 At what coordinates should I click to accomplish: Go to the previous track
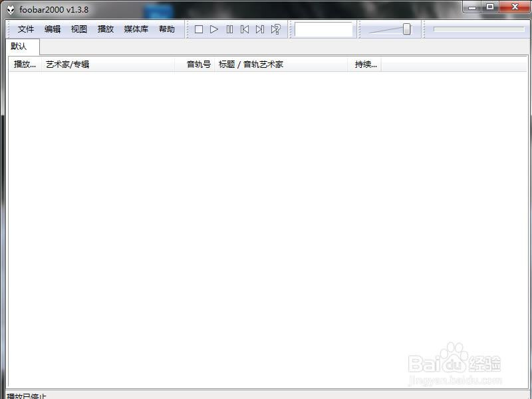coord(245,29)
